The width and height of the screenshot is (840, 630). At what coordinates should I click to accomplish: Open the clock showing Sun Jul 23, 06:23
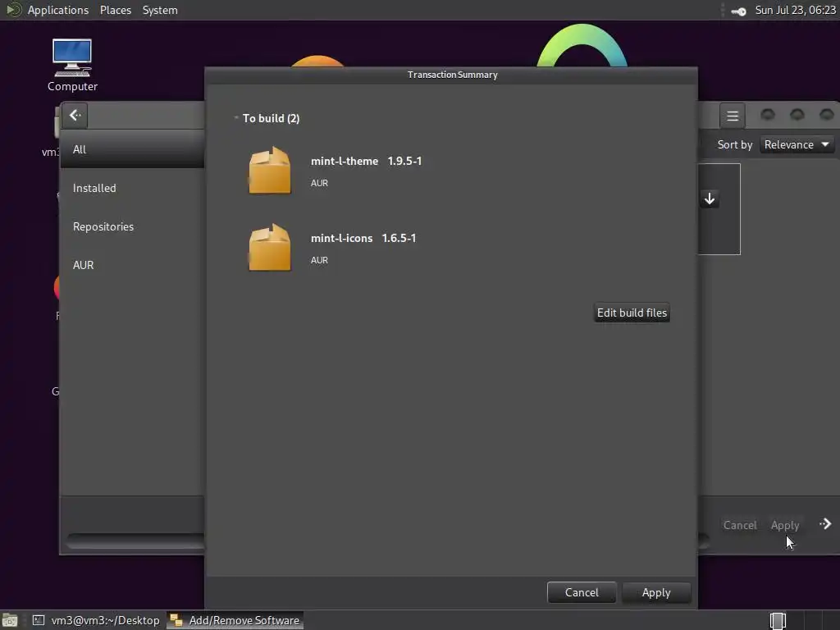(795, 10)
